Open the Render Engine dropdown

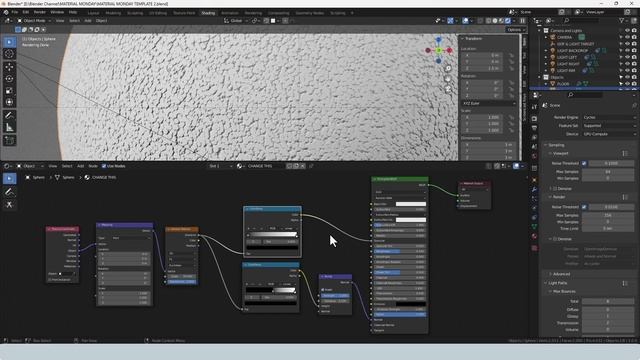click(x=609, y=117)
